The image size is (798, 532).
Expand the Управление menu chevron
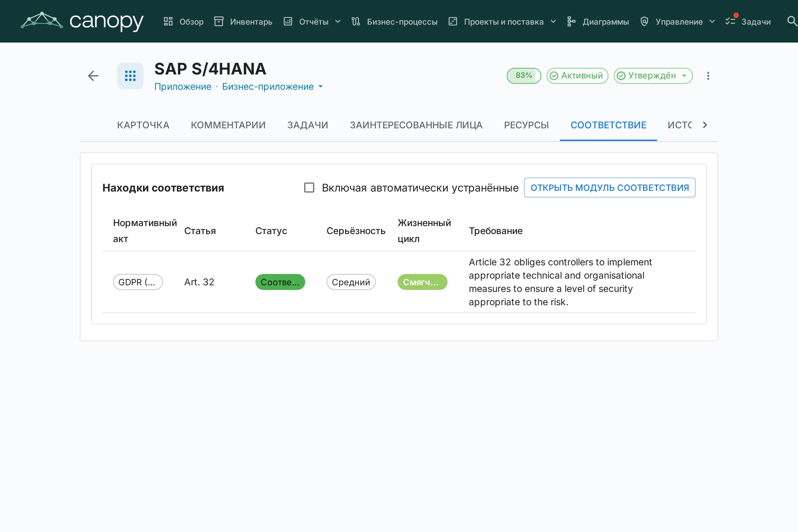[x=712, y=21]
